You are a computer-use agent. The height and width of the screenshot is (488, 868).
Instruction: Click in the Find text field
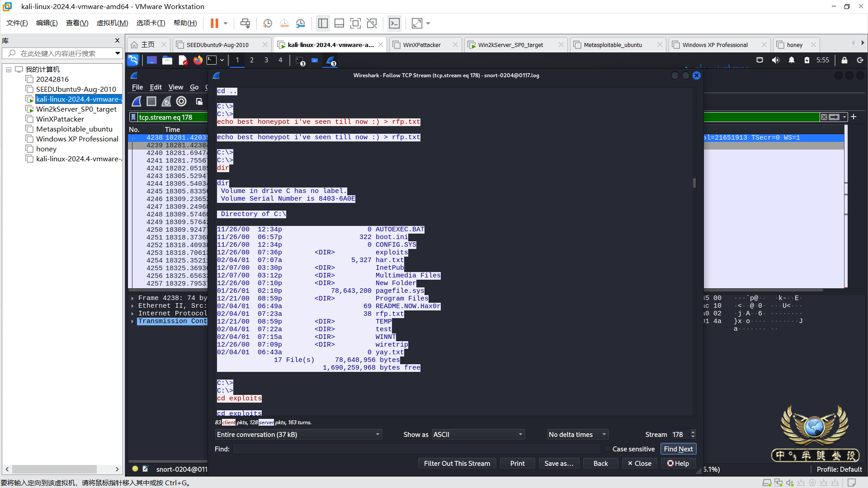point(416,449)
